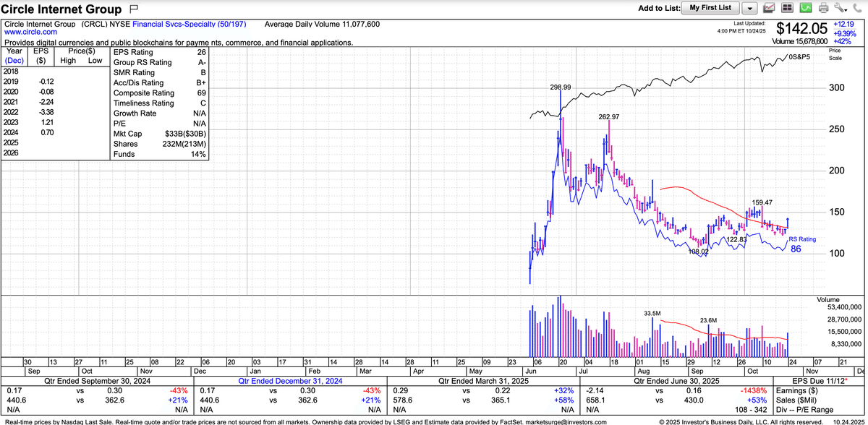Open the chart view icon
The width and height of the screenshot is (868, 425).
pos(769,8)
